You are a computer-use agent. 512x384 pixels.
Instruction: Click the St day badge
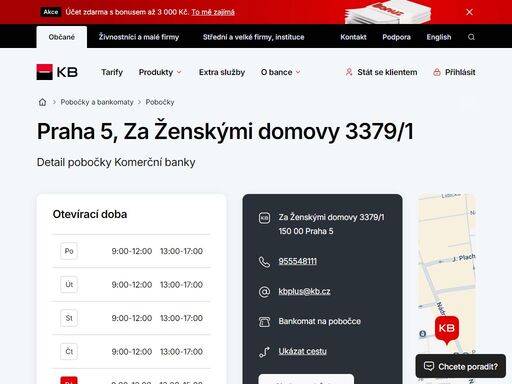69,318
